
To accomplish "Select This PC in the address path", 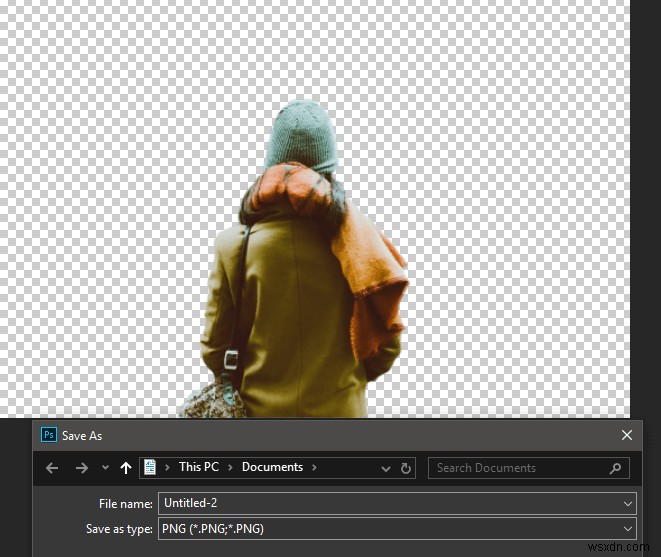I will tap(199, 467).
